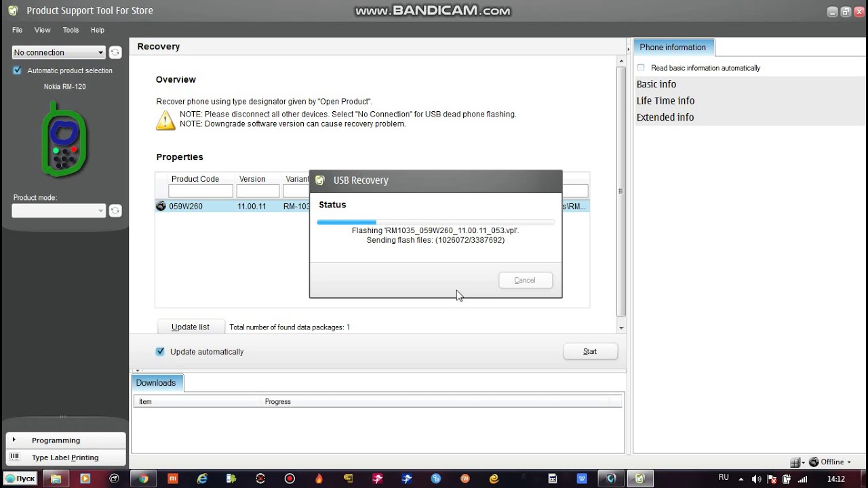Viewport: 868px width, 488px height.
Task: Click the 11.00.11 version cell
Action: pos(252,206)
